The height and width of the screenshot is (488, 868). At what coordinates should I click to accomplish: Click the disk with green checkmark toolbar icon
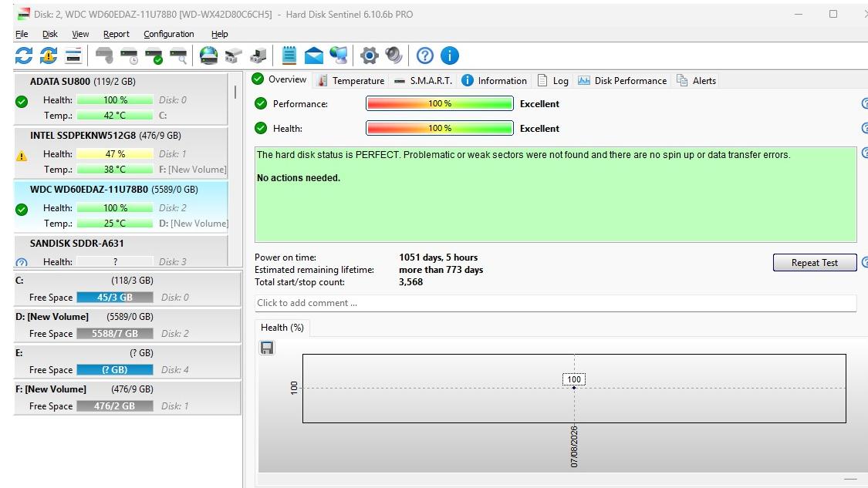coord(154,56)
